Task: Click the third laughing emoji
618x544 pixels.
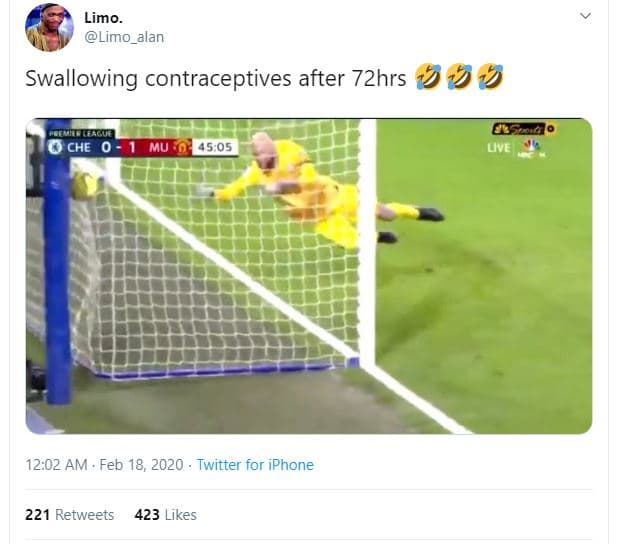Action: [x=490, y=76]
